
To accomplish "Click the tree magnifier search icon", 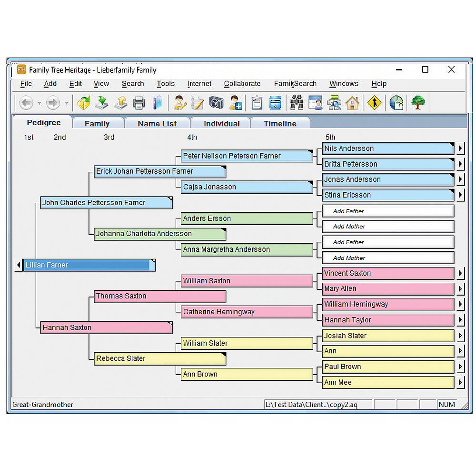I will 334,103.
